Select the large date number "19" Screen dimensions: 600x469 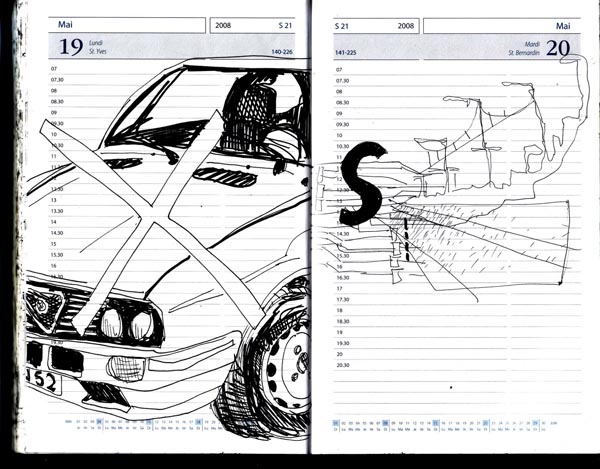coord(71,47)
